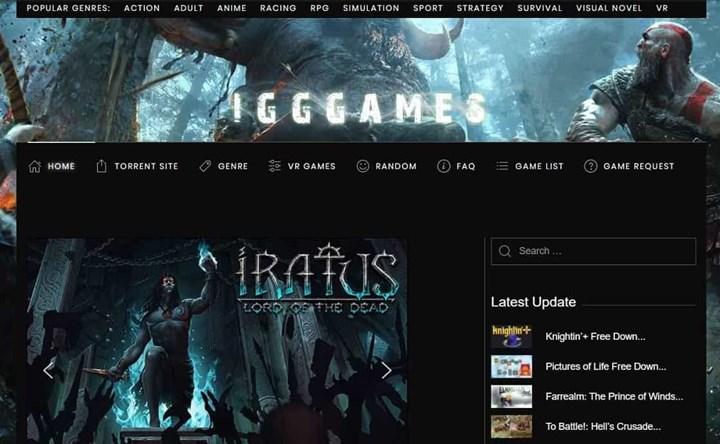Click the VR Games sliders icon
This screenshot has height=444, width=720.
click(275, 166)
